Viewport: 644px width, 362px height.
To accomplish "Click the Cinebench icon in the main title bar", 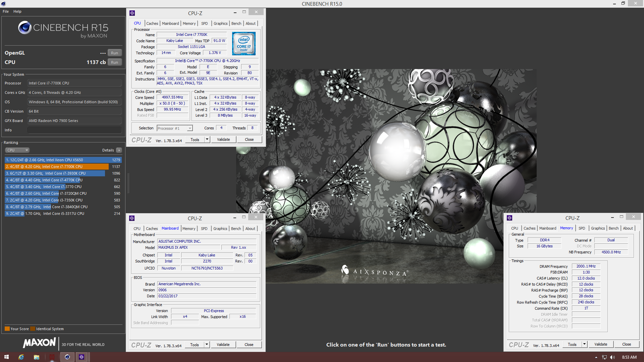I will (x=4, y=4).
